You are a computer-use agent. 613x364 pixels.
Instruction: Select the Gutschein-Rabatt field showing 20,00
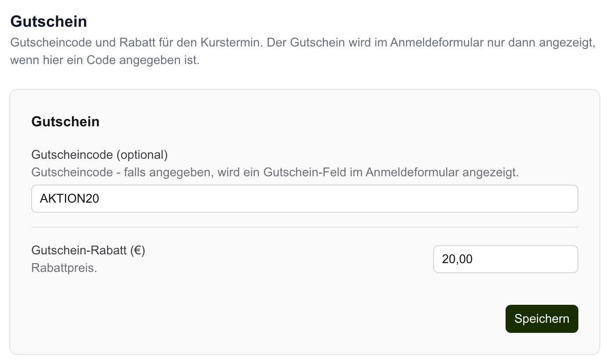[504, 259]
